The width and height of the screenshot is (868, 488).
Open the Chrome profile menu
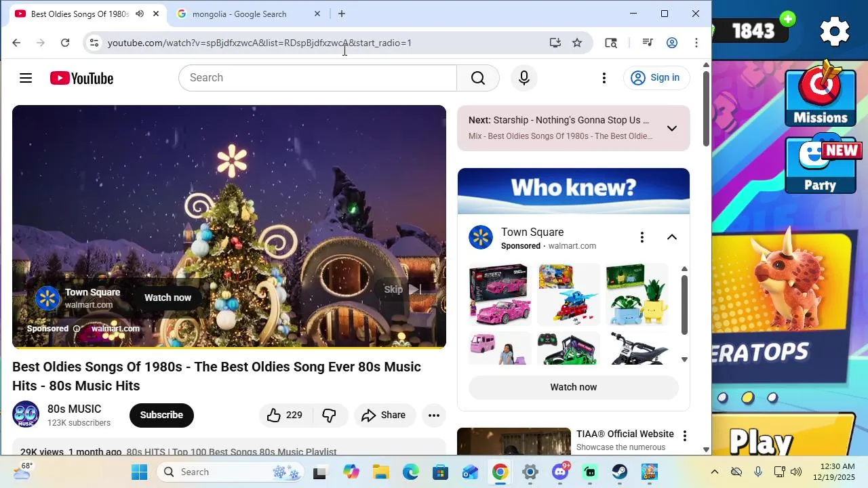pos(672,43)
